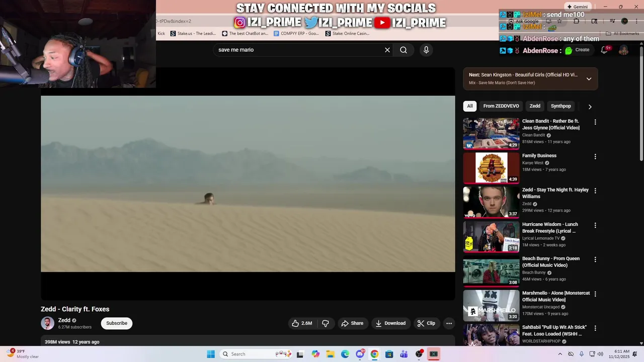Open options menu for Marshmello Alone video
This screenshot has width=644, height=362.
click(x=595, y=294)
